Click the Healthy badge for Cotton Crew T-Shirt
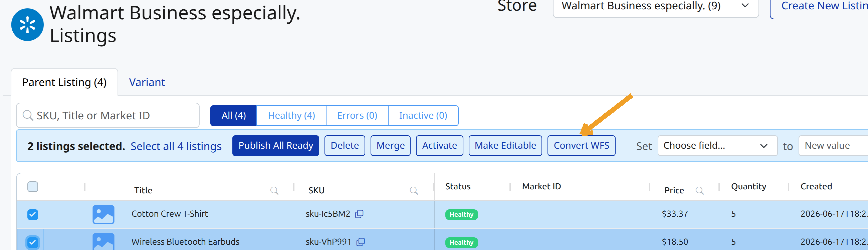The image size is (868, 250). 461,214
